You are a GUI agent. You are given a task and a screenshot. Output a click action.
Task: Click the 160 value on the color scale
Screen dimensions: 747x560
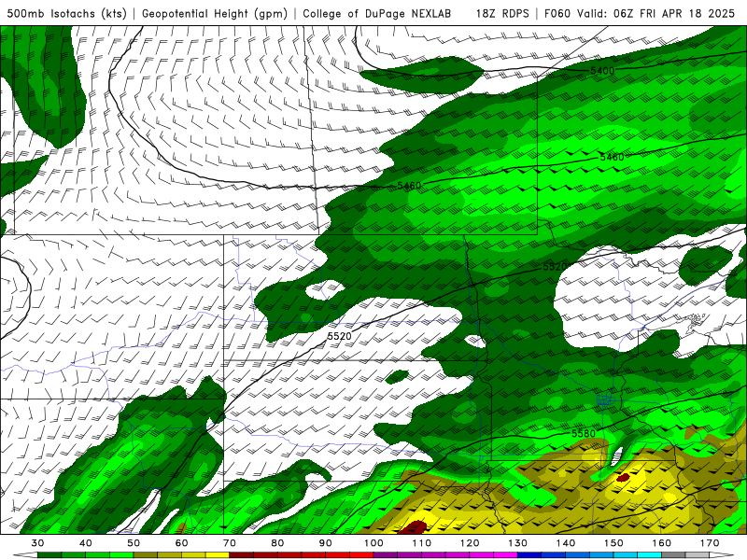point(662,543)
